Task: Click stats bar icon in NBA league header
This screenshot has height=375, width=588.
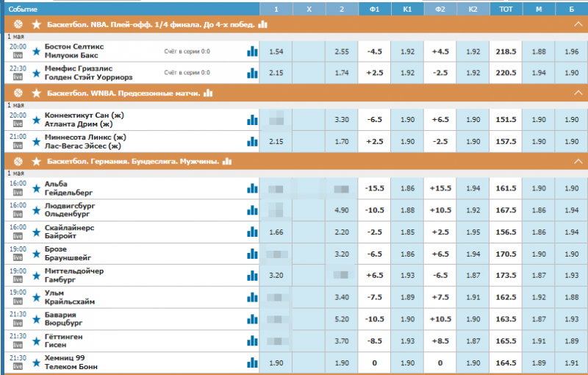Action: click(267, 24)
